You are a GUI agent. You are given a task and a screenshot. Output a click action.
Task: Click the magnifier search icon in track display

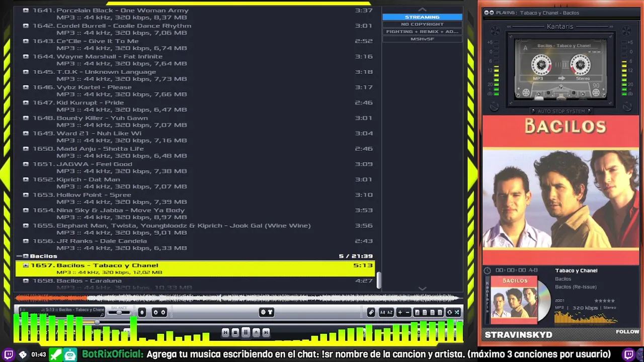point(102,315)
